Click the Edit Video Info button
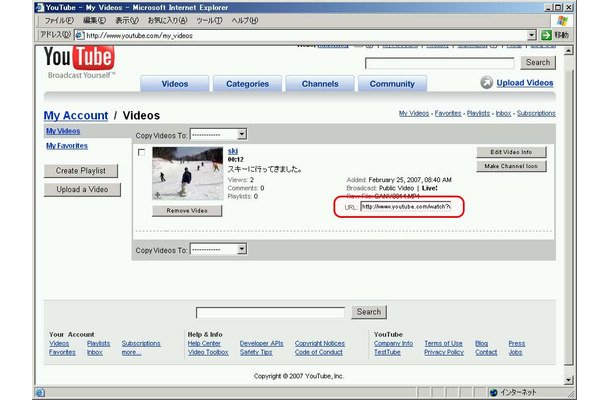The height and width of the screenshot is (400, 610). click(x=511, y=152)
